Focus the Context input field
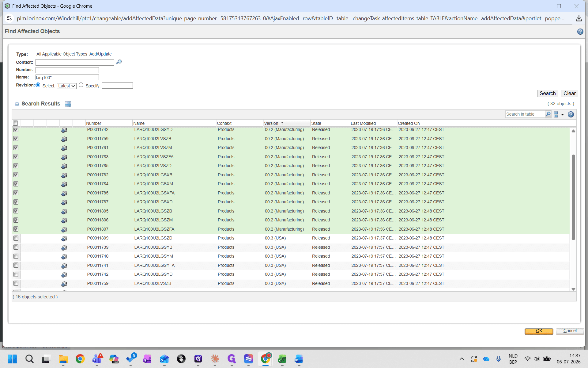The image size is (588, 368). coord(75,62)
